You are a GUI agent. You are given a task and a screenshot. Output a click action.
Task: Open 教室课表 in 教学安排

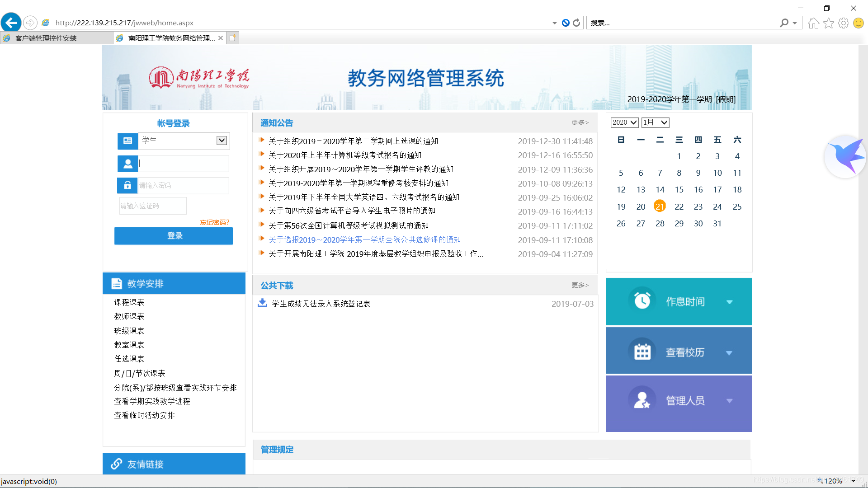pyautogui.click(x=129, y=345)
